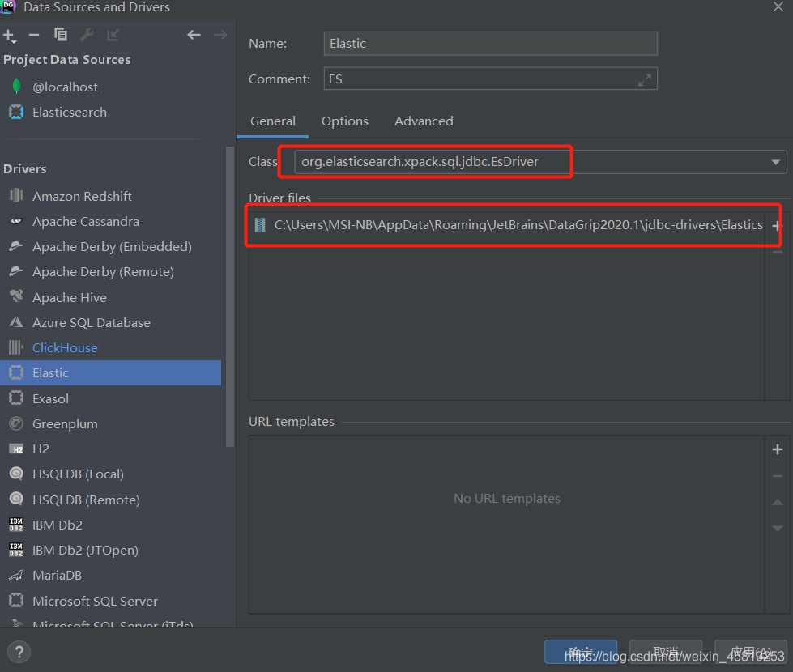Remove URL template with minus
The height and width of the screenshot is (672, 793).
tap(778, 476)
